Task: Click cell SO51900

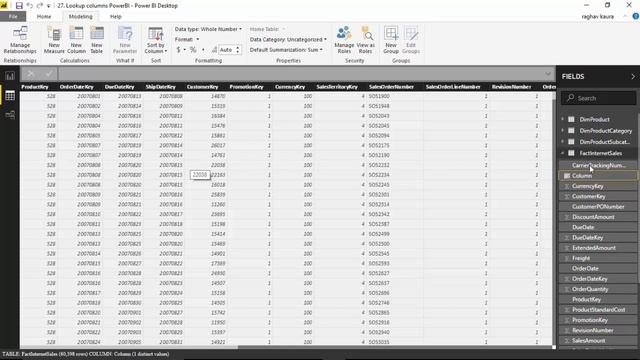Action: tap(379, 96)
